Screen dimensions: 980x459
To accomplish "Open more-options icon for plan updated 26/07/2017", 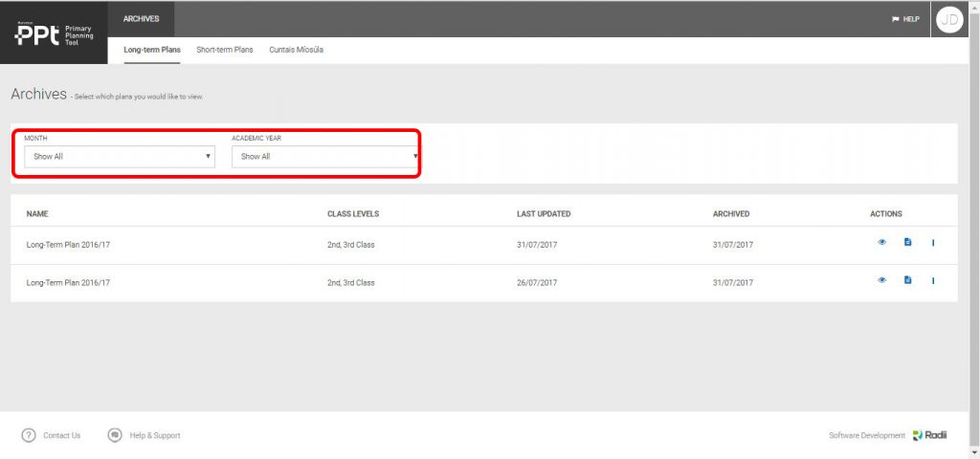I will coord(933,280).
